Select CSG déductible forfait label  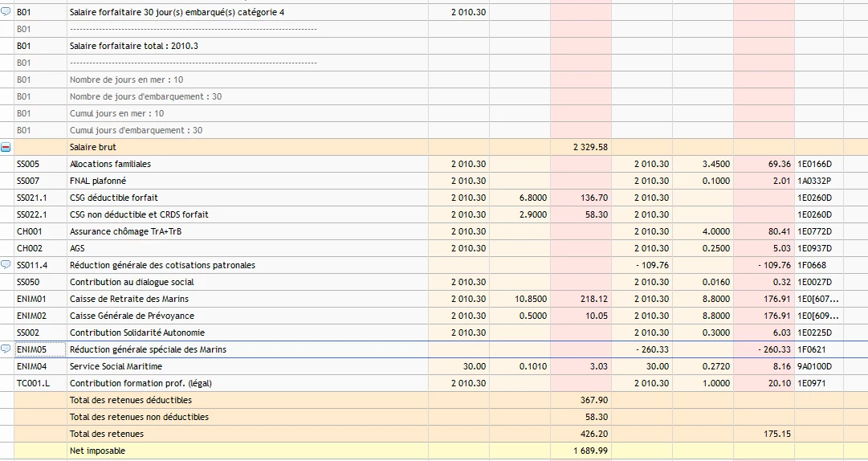pyautogui.click(x=114, y=198)
